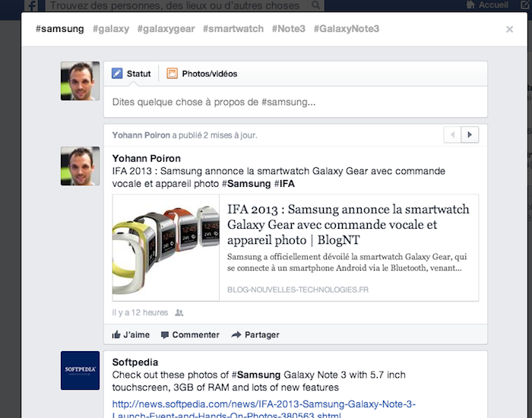Open Yohann Poiron's profile name link
This screenshot has width=532, height=418.
pos(147,158)
